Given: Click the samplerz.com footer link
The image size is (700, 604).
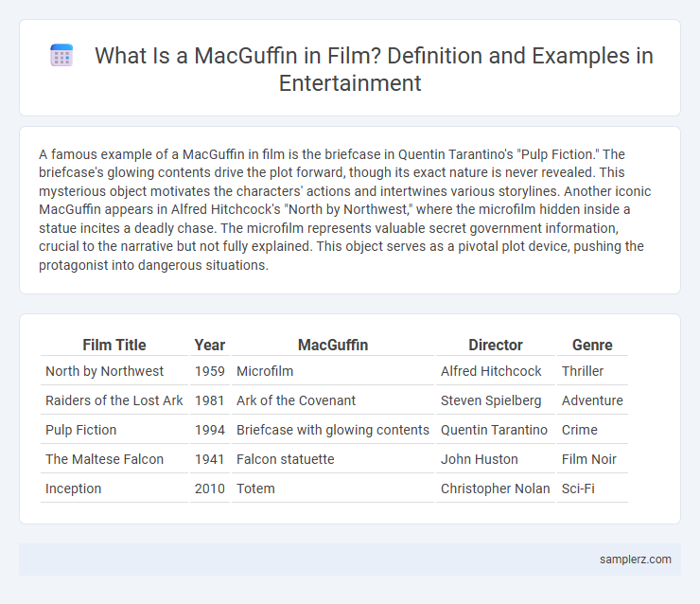Looking at the screenshot, I should point(636,560).
